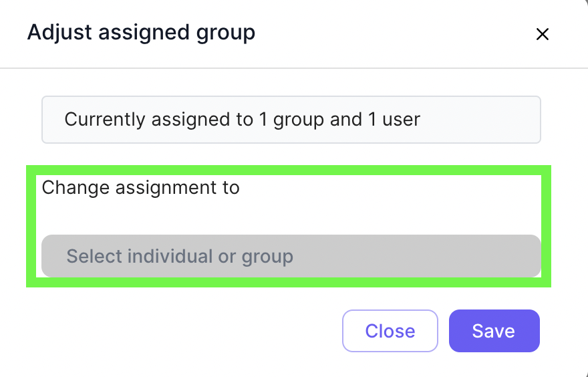Image resolution: width=588 pixels, height=377 pixels.
Task: Close the dialog with the X icon
Action: click(x=542, y=34)
